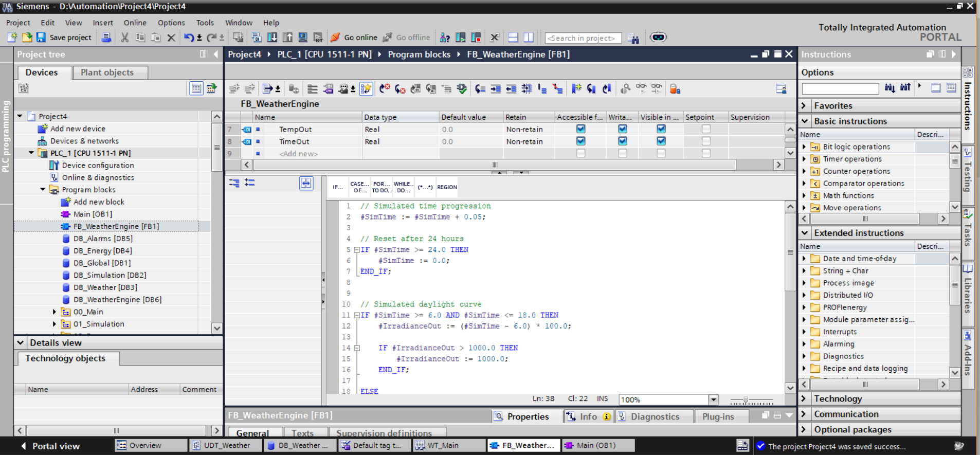Screen dimensions: 980x455
Task: Switch to the Plant objects tab
Action: (110, 72)
